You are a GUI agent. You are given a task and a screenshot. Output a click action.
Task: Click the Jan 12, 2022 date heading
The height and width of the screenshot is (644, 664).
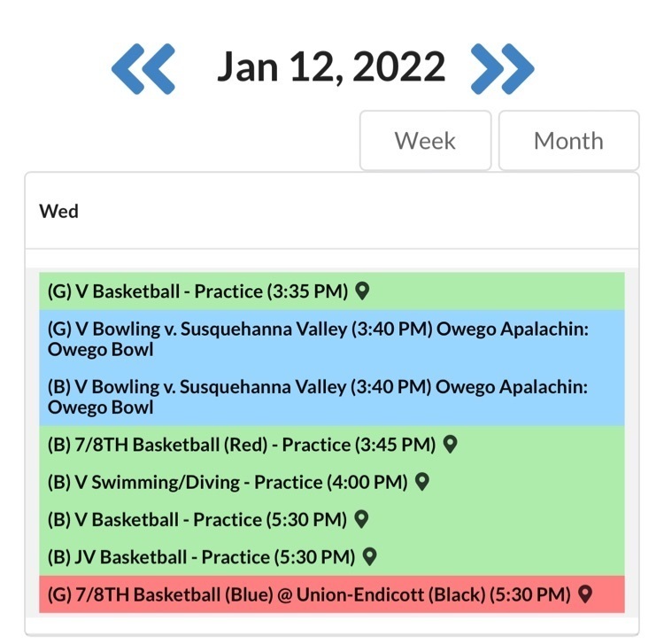(331, 67)
